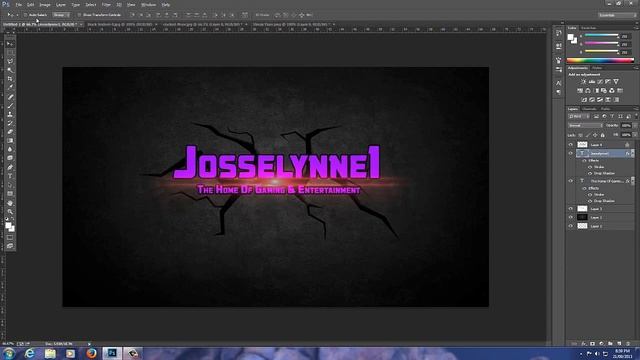The image size is (640, 360).
Task: Open the Fill slider dropdown arrow
Action: [x=634, y=135]
